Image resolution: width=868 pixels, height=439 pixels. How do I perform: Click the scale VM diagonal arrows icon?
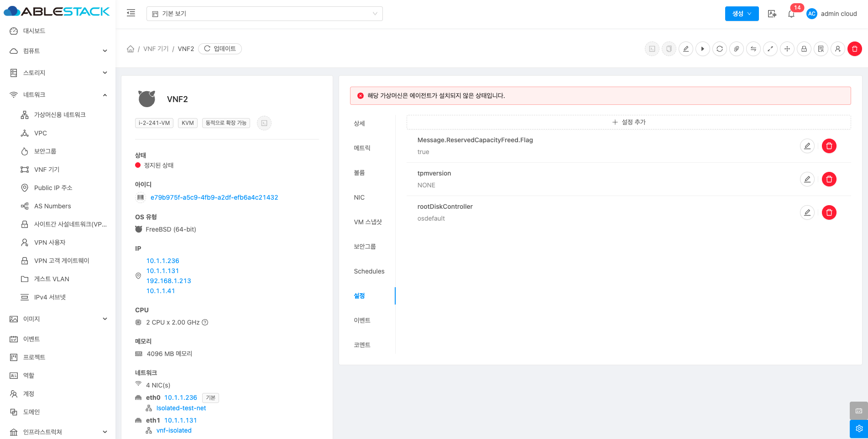click(x=770, y=49)
